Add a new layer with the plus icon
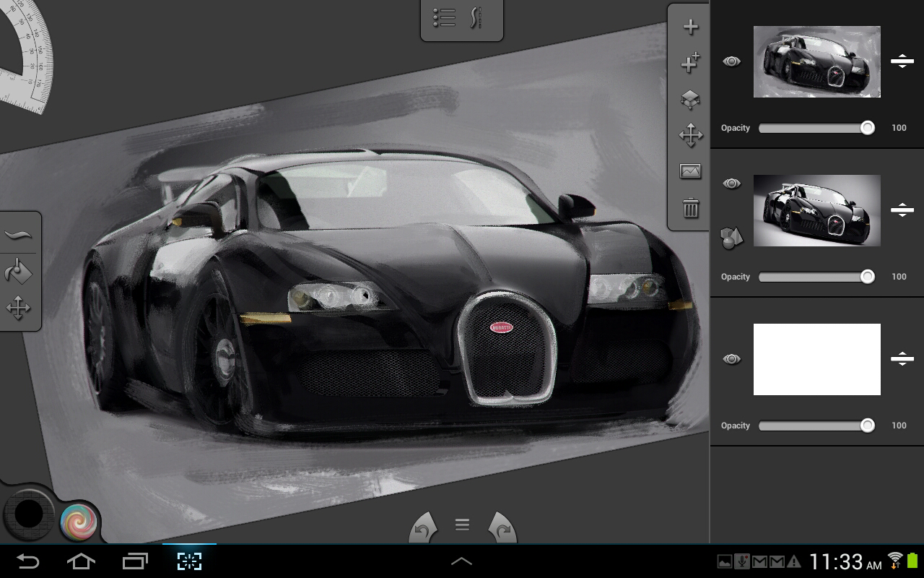Viewport: 924px width, 578px height. tap(690, 26)
